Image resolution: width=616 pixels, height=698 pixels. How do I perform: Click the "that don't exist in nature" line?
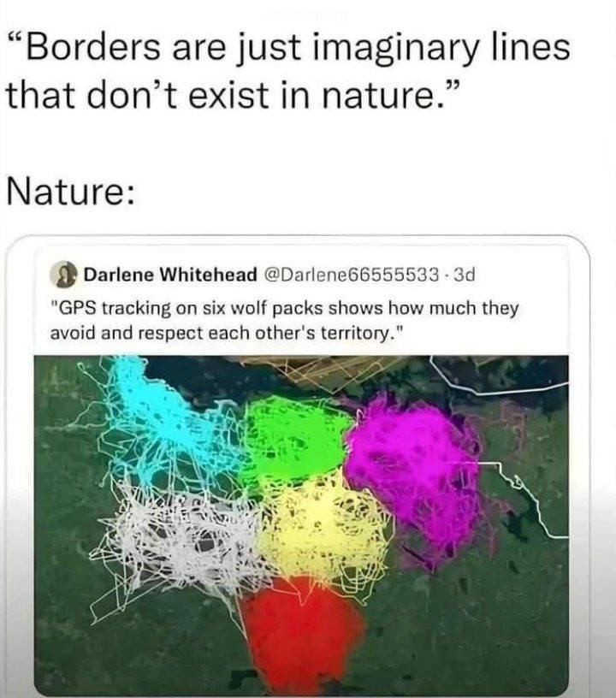pyautogui.click(x=232, y=95)
